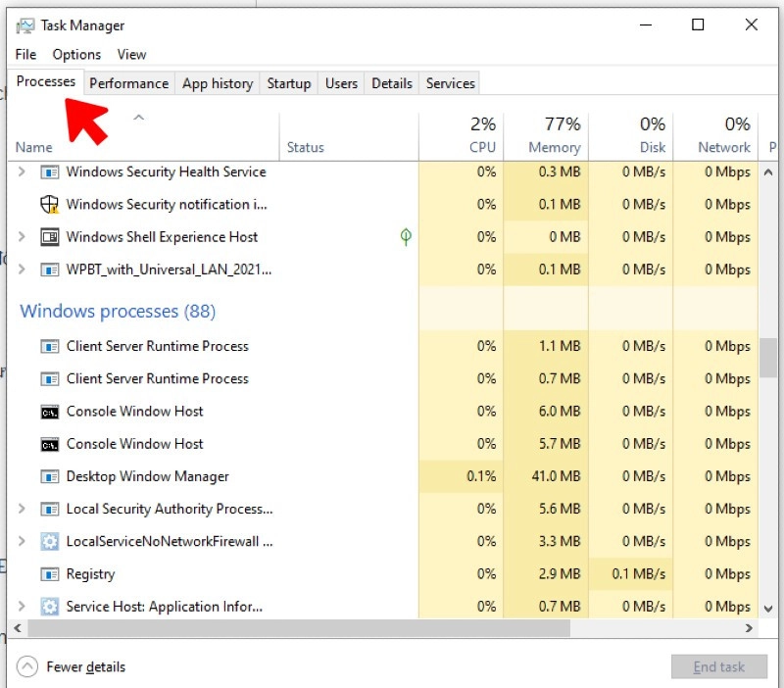
Task: Click the Windows Security notification shield icon
Action: tap(50, 205)
